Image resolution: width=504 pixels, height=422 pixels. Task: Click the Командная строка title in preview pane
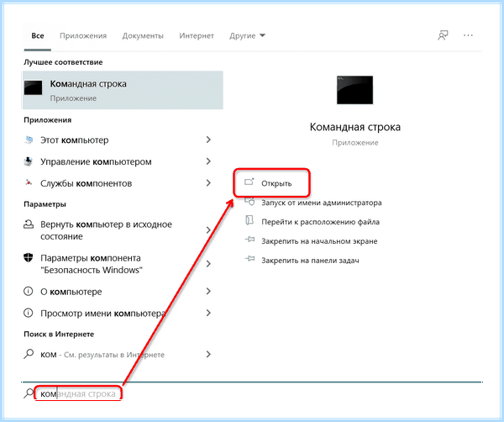[x=354, y=127]
